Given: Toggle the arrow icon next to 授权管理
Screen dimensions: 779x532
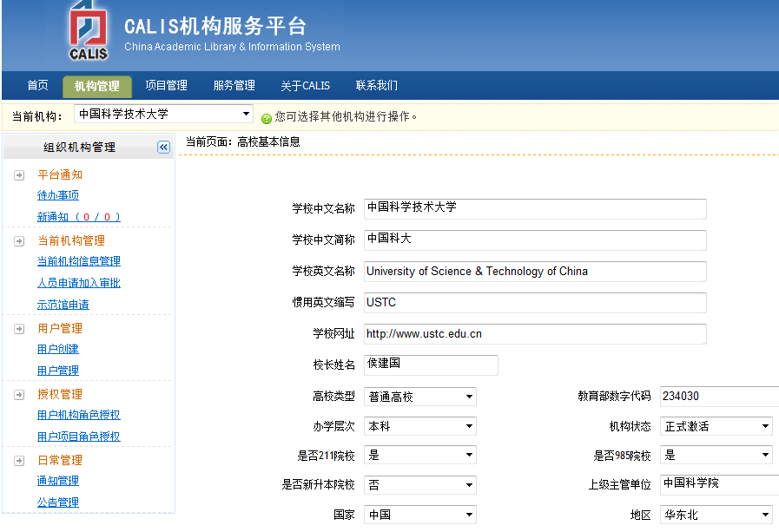Looking at the screenshot, I should pyautogui.click(x=19, y=395).
